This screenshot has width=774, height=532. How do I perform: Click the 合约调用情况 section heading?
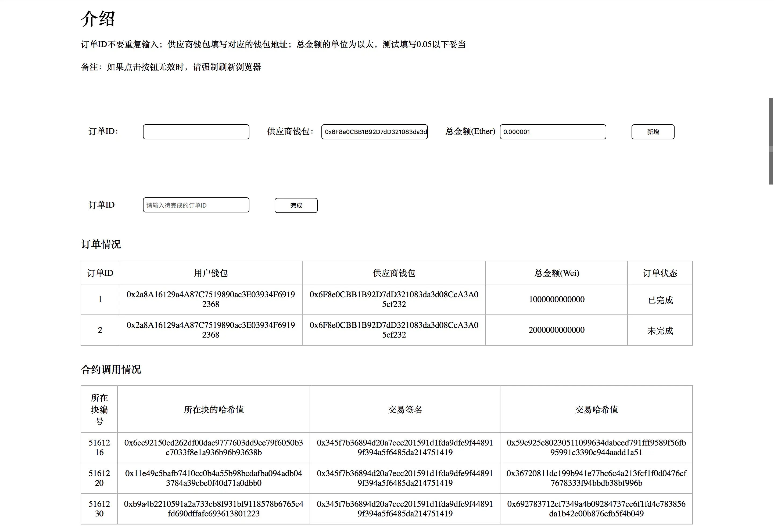click(x=111, y=369)
